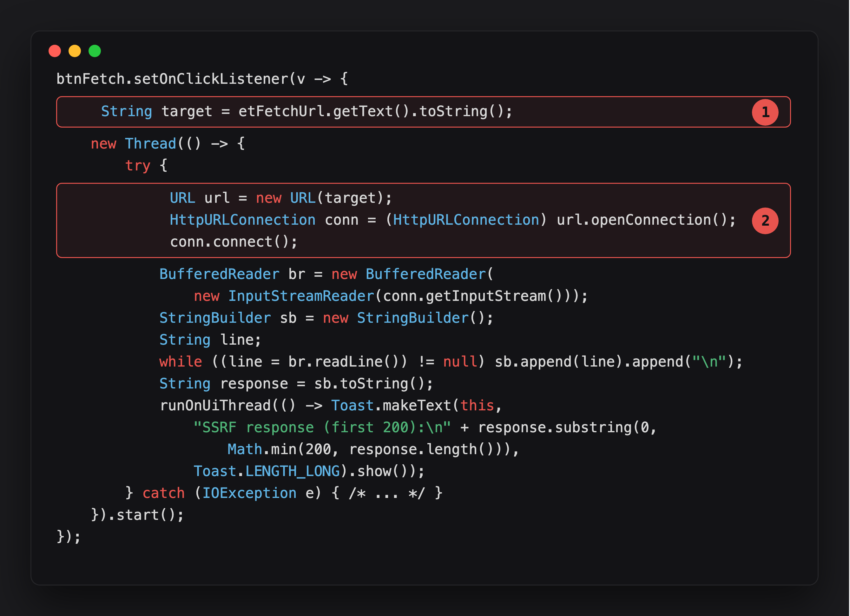Click the line containing "url.openConnection();"
The image size is (850, 616).
(453, 220)
